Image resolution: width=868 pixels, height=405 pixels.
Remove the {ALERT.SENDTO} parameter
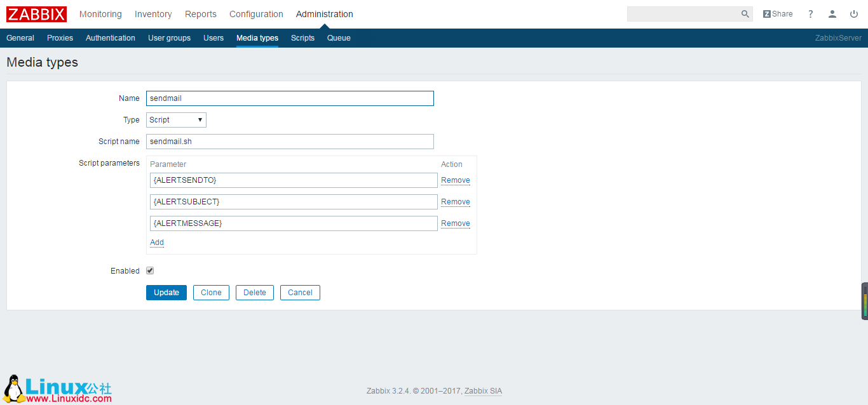click(455, 180)
